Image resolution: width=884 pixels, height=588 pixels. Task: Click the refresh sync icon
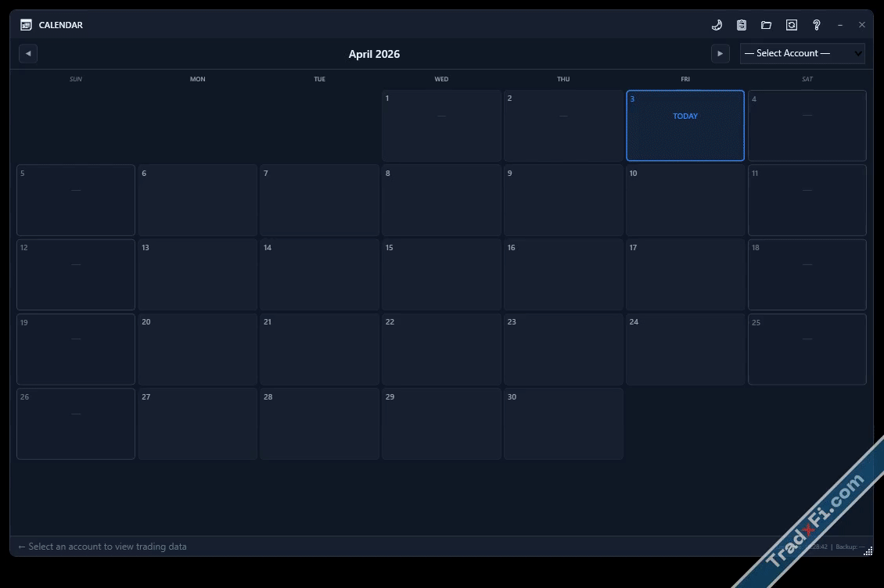click(x=792, y=25)
